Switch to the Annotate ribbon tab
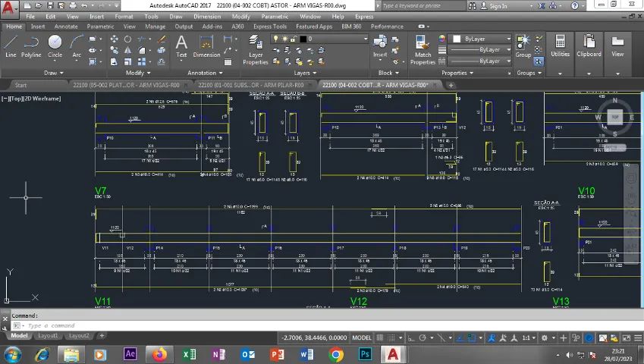The width and height of the screenshot is (644, 364). click(x=66, y=27)
